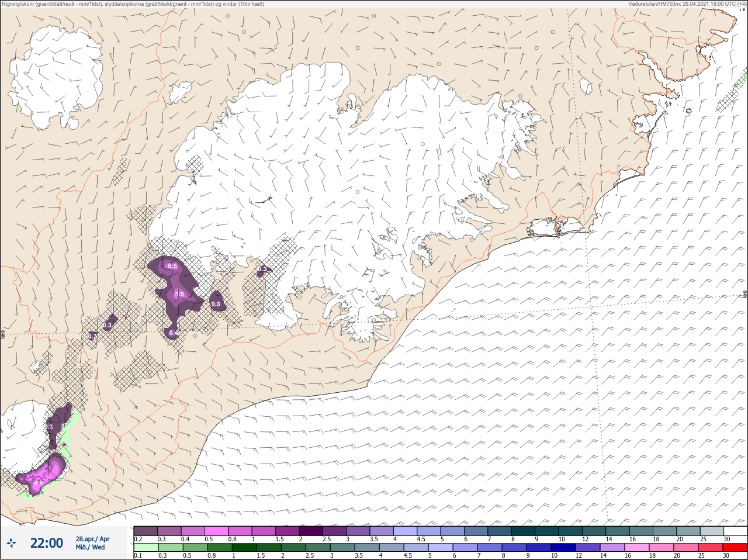
Task: Click the 0.4 precipitation label on map
Action: click(173, 333)
